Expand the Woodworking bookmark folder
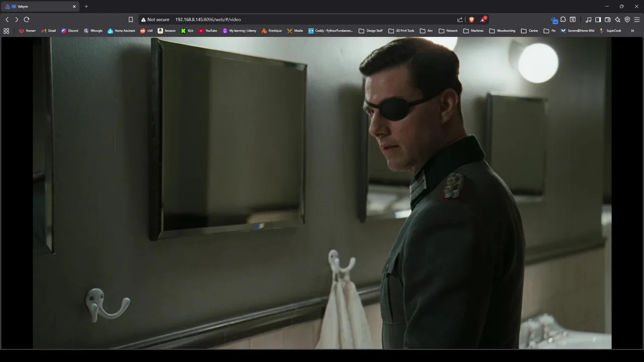Image resolution: width=644 pixels, height=362 pixels. (502, 31)
